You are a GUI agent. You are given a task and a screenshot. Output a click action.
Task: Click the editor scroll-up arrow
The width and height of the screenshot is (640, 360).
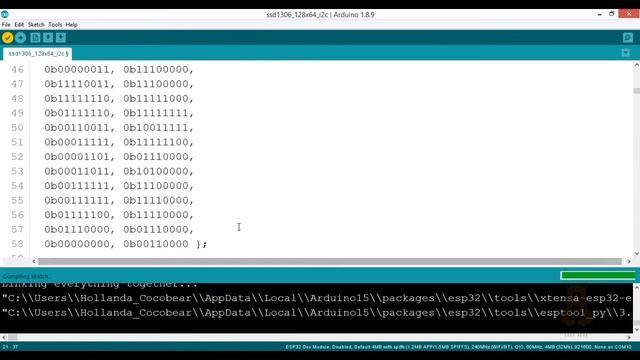point(637,65)
